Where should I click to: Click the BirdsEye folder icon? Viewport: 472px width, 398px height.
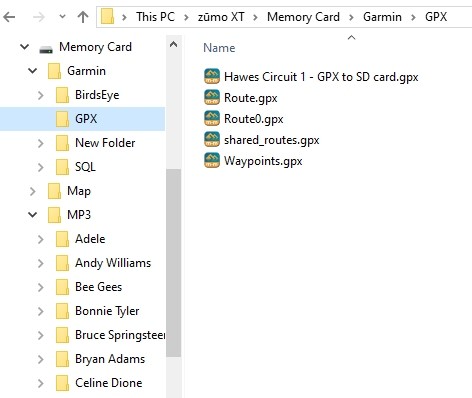[62, 95]
